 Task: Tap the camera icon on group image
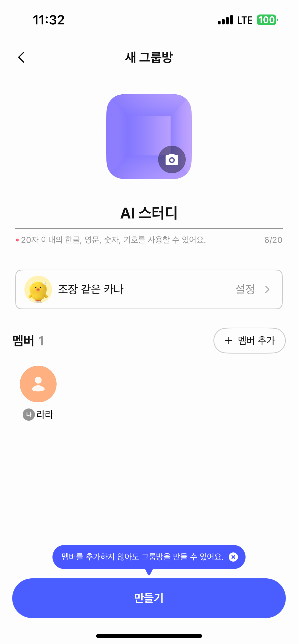tap(172, 159)
